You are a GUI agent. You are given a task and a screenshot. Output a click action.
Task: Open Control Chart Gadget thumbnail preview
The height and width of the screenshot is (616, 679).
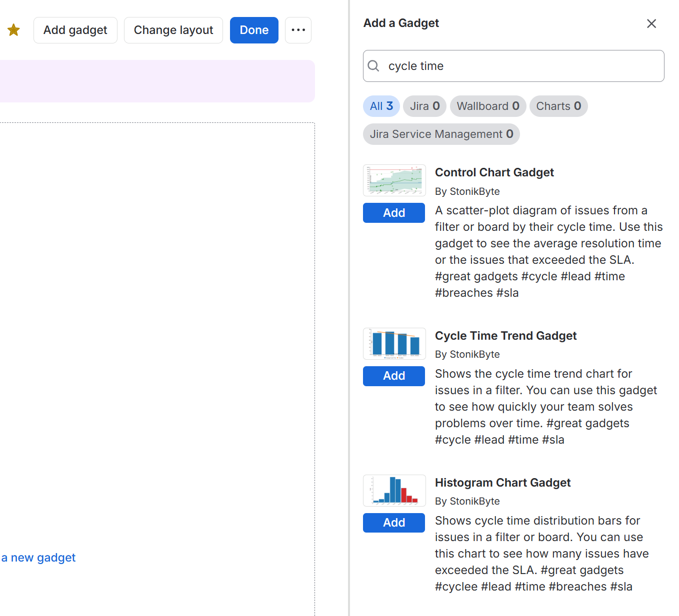click(x=394, y=180)
